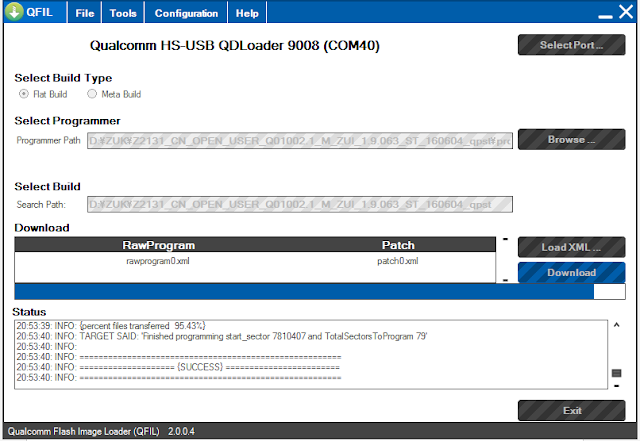Click the Patch column header

click(x=398, y=245)
